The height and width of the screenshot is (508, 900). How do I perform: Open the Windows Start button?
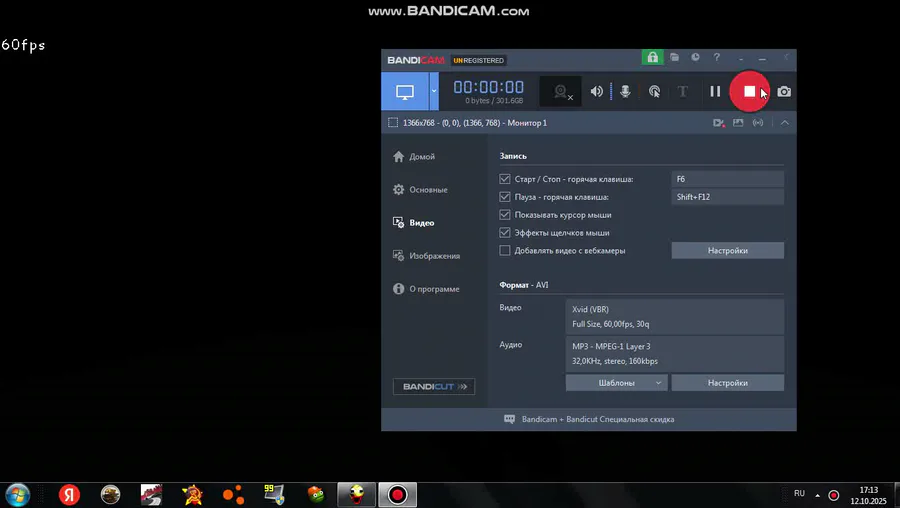coord(17,495)
